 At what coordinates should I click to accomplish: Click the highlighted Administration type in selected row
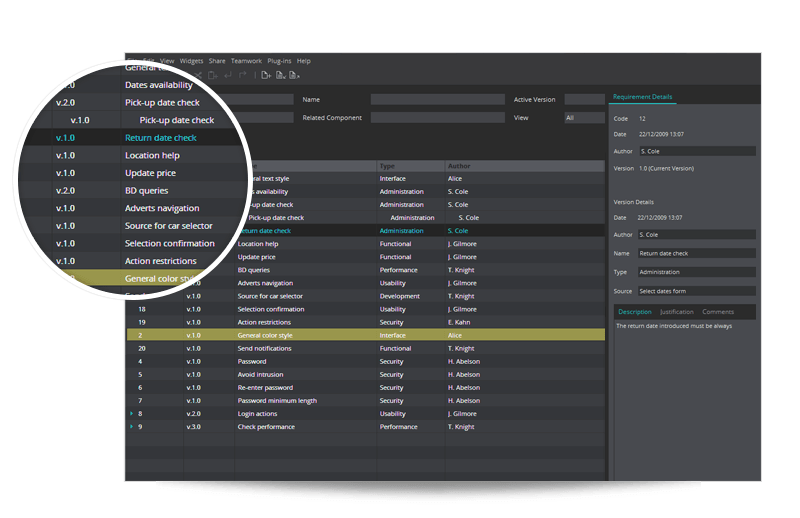[402, 231]
